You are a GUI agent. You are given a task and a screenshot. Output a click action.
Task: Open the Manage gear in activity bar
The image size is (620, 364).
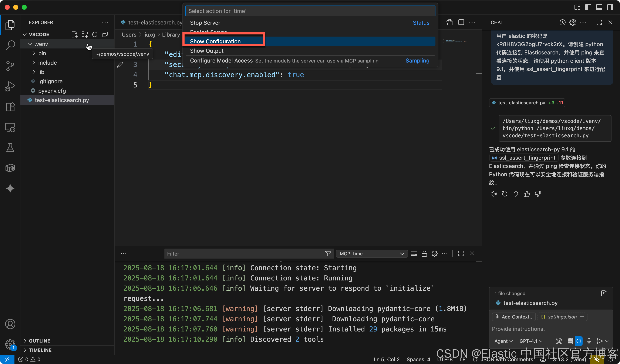pyautogui.click(x=10, y=344)
